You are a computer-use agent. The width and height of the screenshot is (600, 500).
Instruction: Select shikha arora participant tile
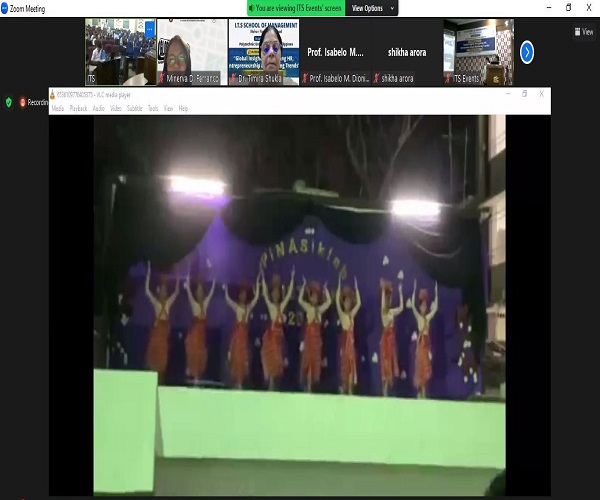click(x=407, y=52)
